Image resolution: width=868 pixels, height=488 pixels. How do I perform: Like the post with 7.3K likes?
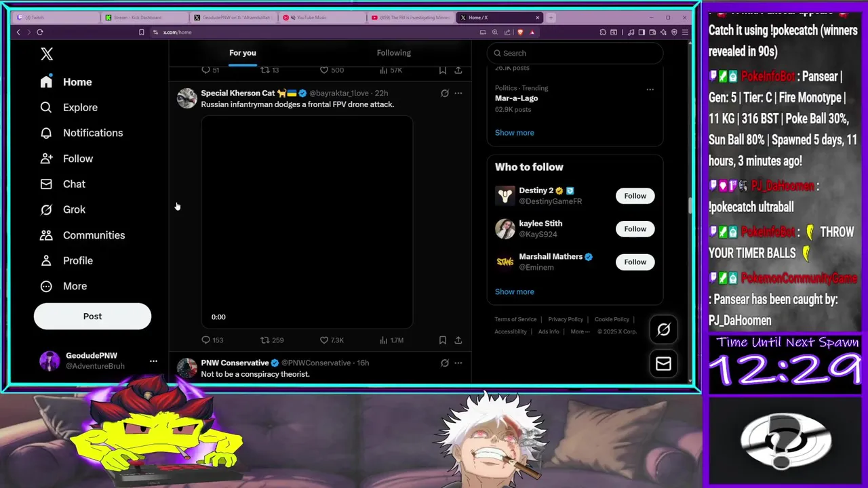point(332,340)
